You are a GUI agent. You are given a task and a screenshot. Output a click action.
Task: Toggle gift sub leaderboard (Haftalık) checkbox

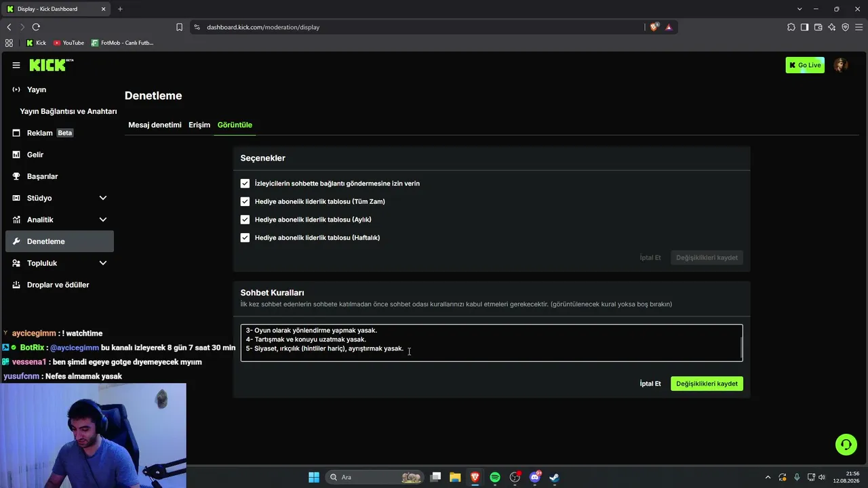(x=245, y=237)
